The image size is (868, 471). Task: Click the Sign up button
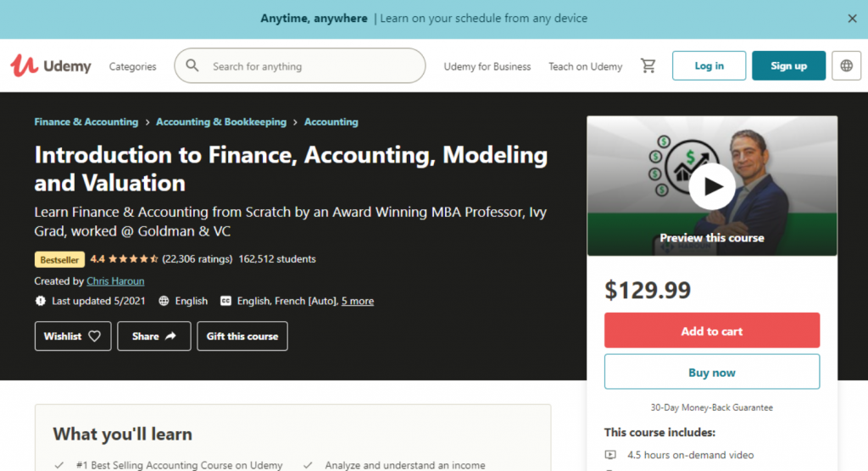point(788,65)
